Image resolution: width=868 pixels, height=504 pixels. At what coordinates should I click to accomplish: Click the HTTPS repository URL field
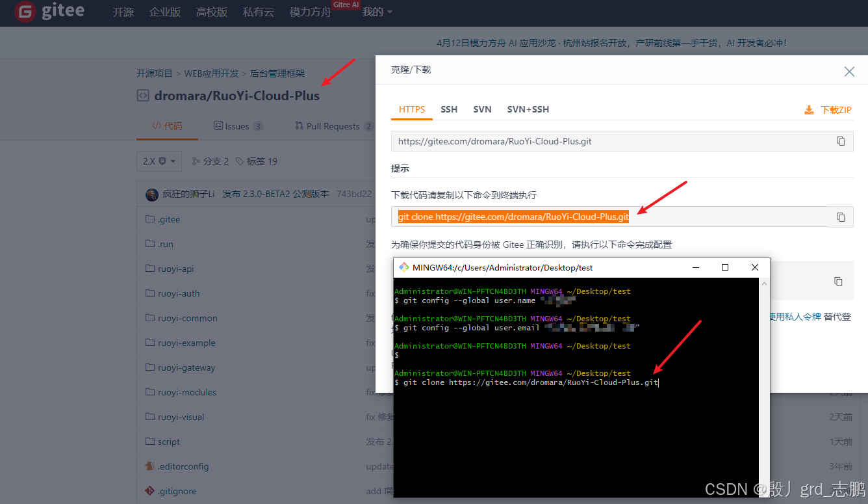[x=609, y=141]
